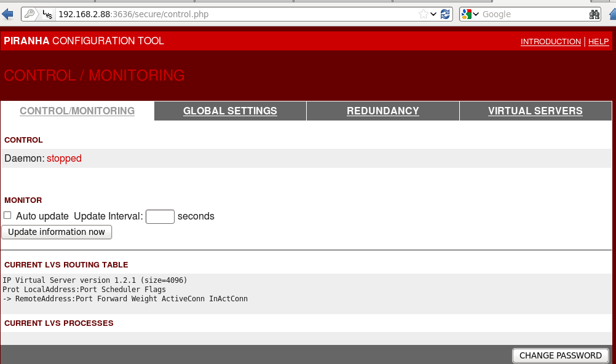Image resolution: width=616 pixels, height=364 pixels.
Task: Click the binoculars search icon
Action: tap(594, 15)
